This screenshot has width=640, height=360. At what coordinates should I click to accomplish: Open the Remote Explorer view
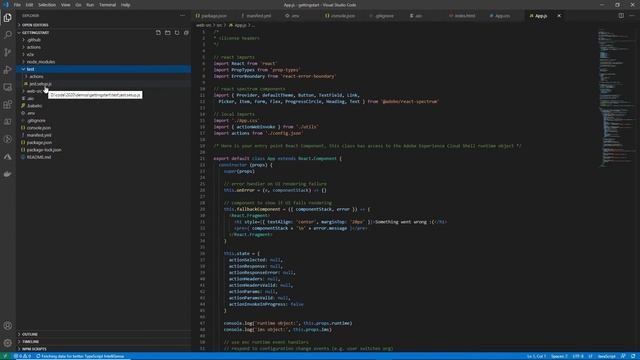click(x=7, y=87)
